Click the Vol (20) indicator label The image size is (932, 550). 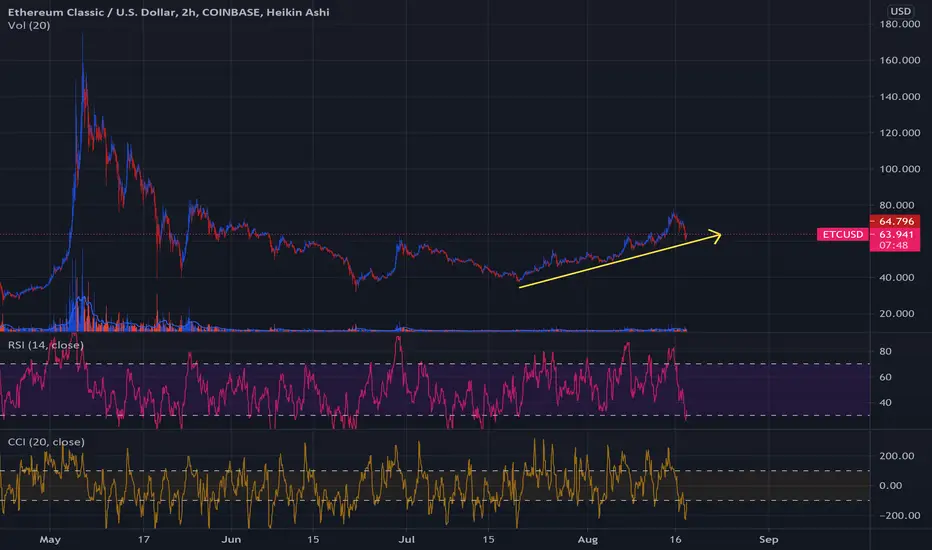click(x=29, y=26)
